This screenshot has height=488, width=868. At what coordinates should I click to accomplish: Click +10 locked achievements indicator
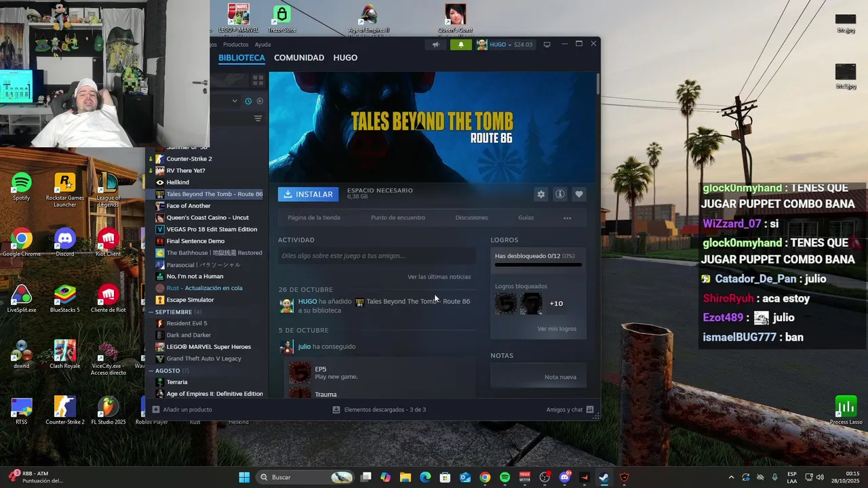click(x=556, y=304)
